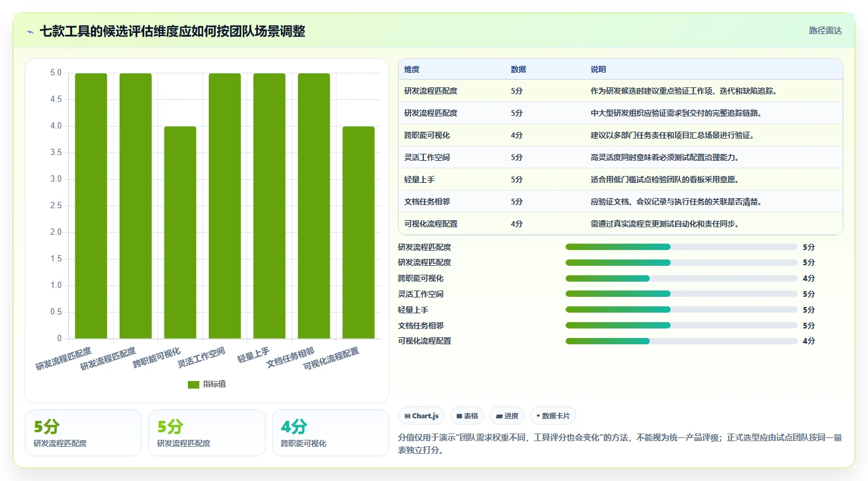Click the page title 七款工具的候选评估维度
Viewport: 868px width, 481px height.
(x=172, y=31)
